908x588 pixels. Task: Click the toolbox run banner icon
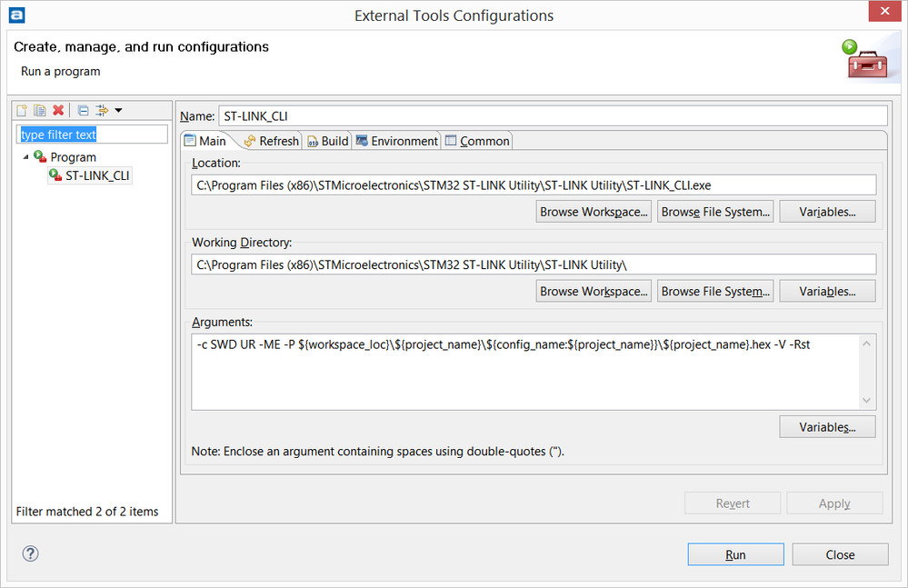pyautogui.click(x=864, y=59)
